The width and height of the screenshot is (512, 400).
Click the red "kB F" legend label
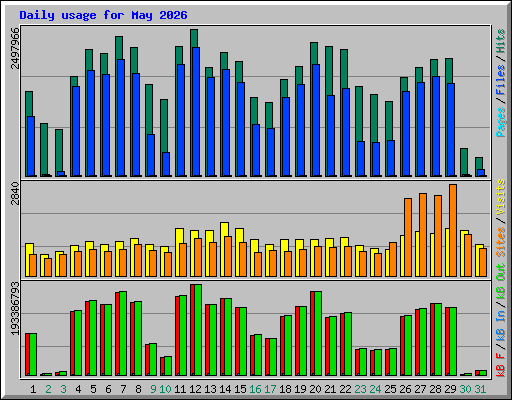(501, 365)
